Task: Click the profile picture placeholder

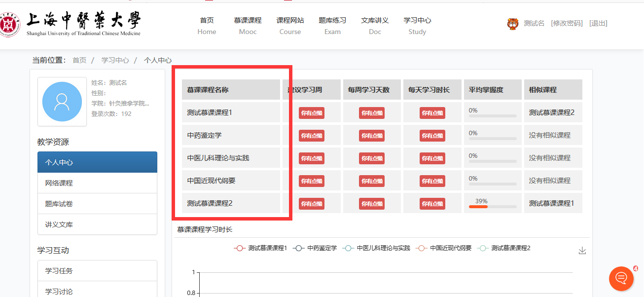Action: (x=62, y=102)
